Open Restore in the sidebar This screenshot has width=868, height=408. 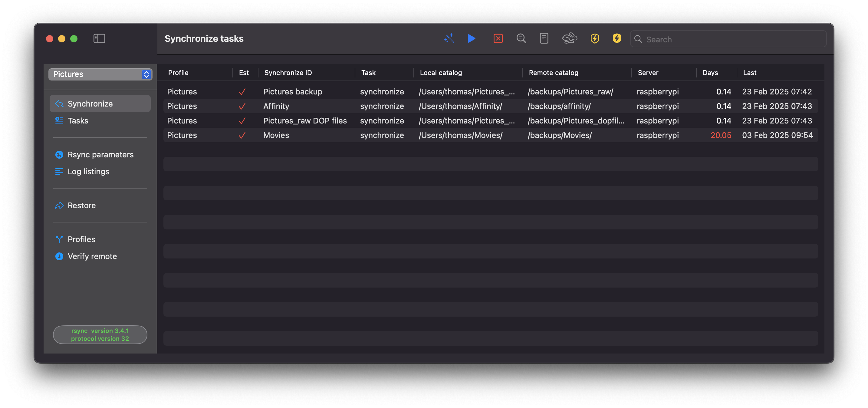click(100, 205)
